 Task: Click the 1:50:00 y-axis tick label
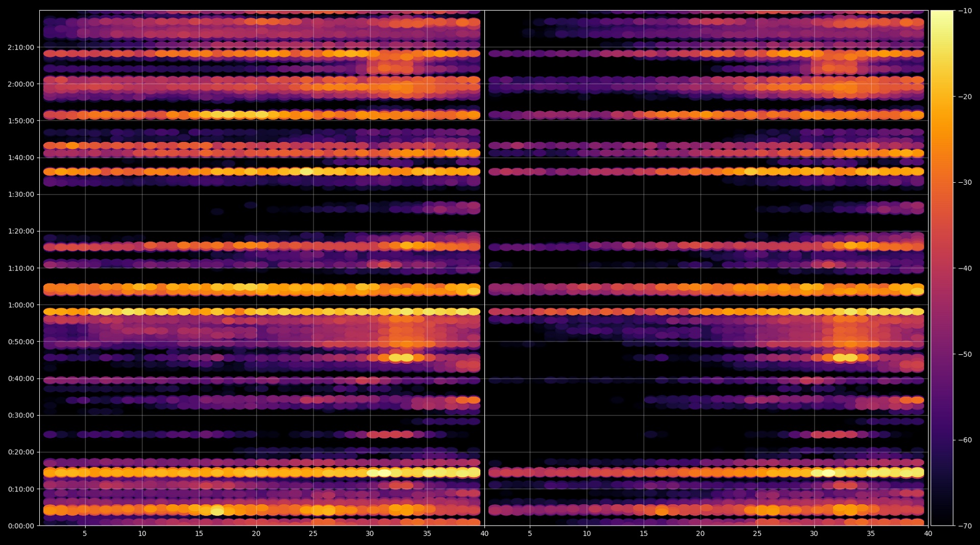click(21, 121)
